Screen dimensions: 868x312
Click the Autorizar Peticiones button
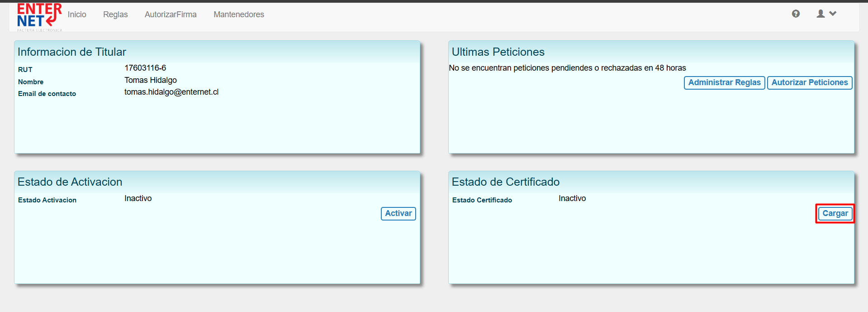[x=809, y=82]
